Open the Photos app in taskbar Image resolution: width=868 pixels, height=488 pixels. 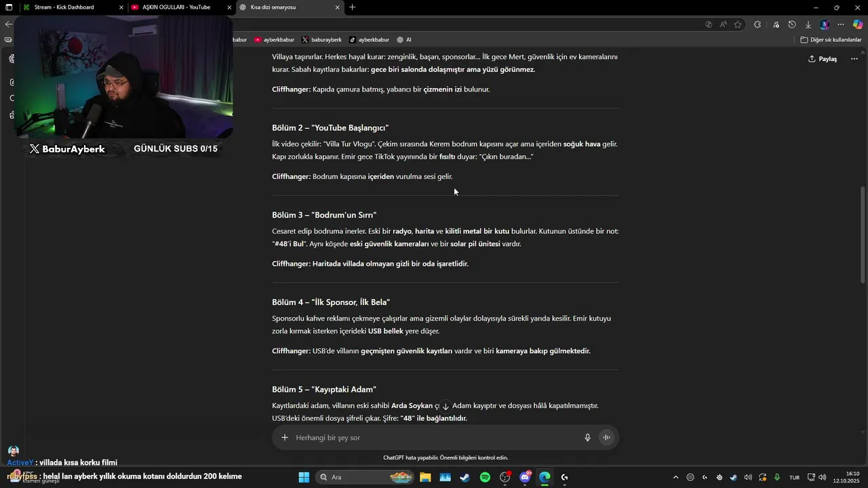pyautogui.click(x=446, y=477)
